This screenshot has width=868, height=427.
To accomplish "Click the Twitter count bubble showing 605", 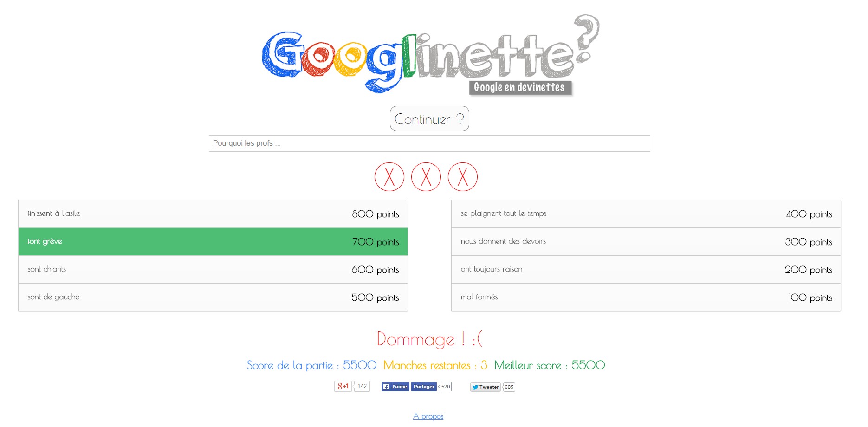I will coord(509,387).
